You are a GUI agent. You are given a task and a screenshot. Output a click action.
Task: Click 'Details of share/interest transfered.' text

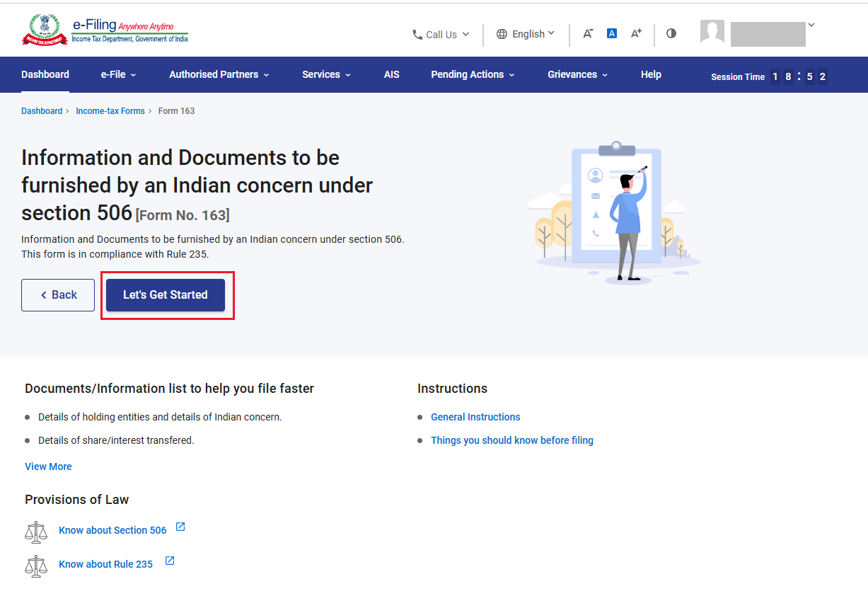coord(116,440)
